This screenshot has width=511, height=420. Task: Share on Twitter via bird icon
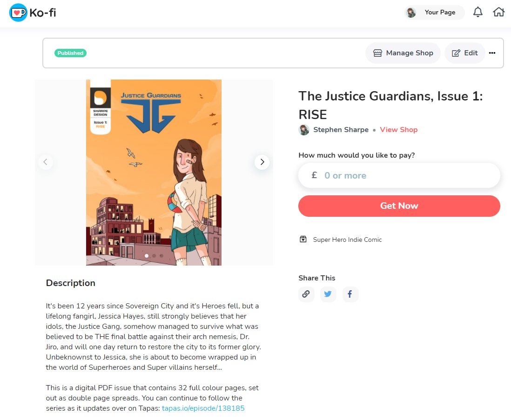(328, 294)
